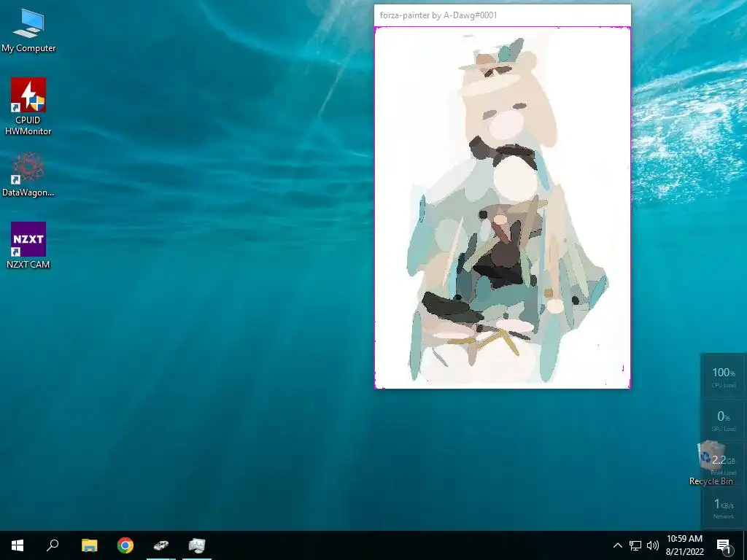Show hidden system tray icons
Image resolution: width=747 pixels, height=560 pixels.
[617, 545]
